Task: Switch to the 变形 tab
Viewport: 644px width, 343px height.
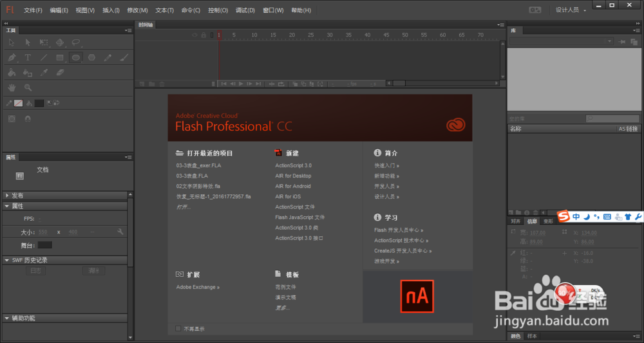Action: pyautogui.click(x=548, y=221)
